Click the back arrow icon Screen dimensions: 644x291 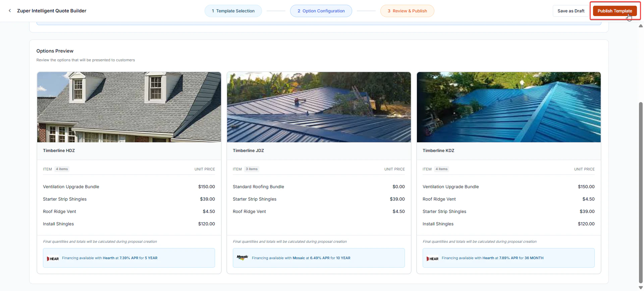(10, 11)
